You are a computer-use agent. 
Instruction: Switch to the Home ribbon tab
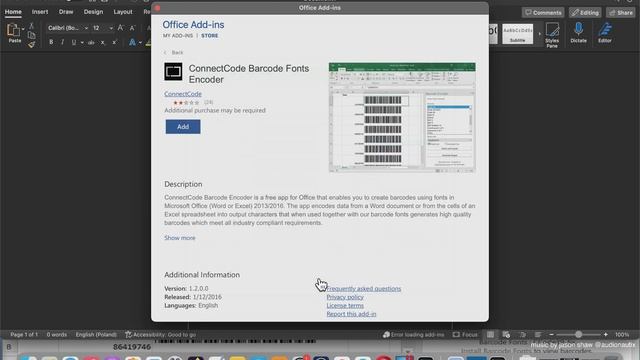[13, 12]
